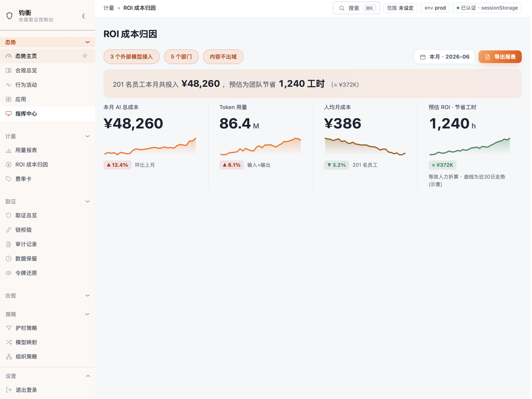The width and height of the screenshot is (532, 399).
Task: Click the 人均月成本 sparkline chart
Action: pos(365,146)
